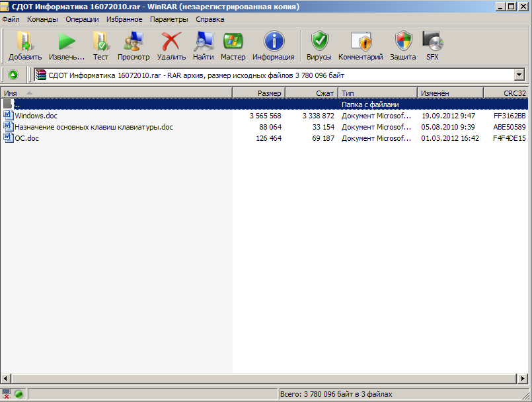This screenshot has width=532, height=402.
Task: Open the Файл menu
Action: tap(11, 19)
